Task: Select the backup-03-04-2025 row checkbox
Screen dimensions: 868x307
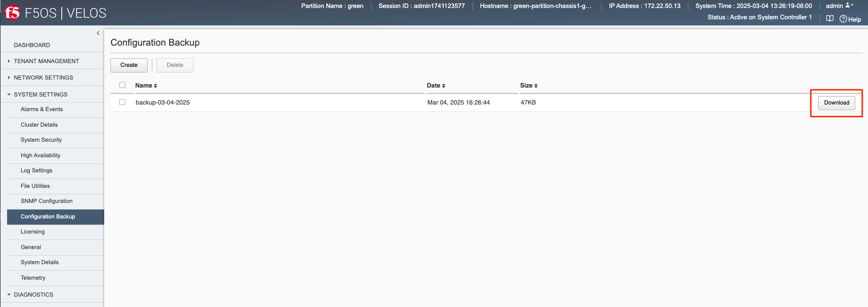Action: coord(123,102)
